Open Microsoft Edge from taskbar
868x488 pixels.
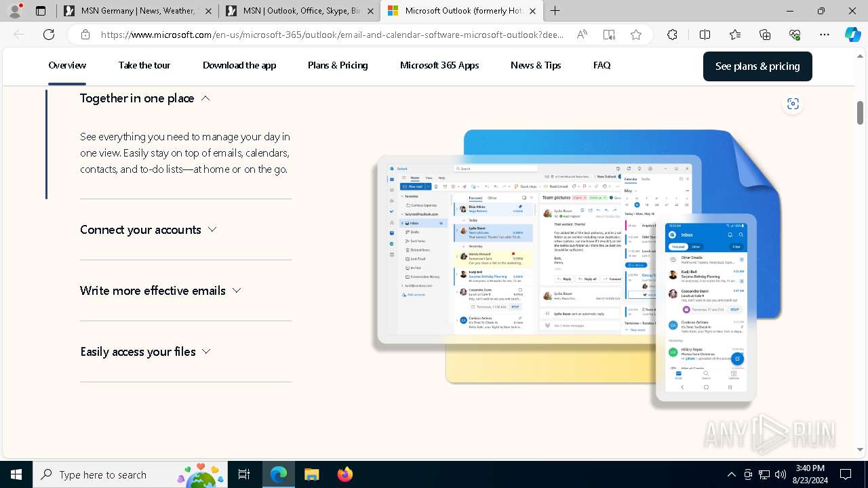279,474
